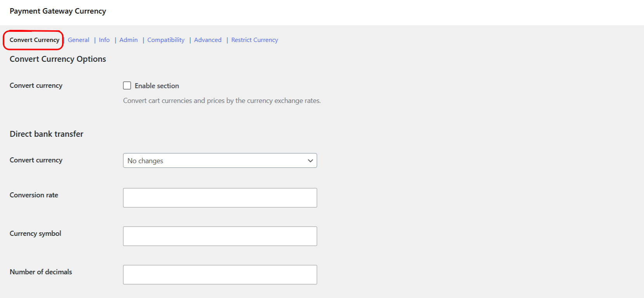
Task: Select the Number of decimals field
Action: point(220,275)
